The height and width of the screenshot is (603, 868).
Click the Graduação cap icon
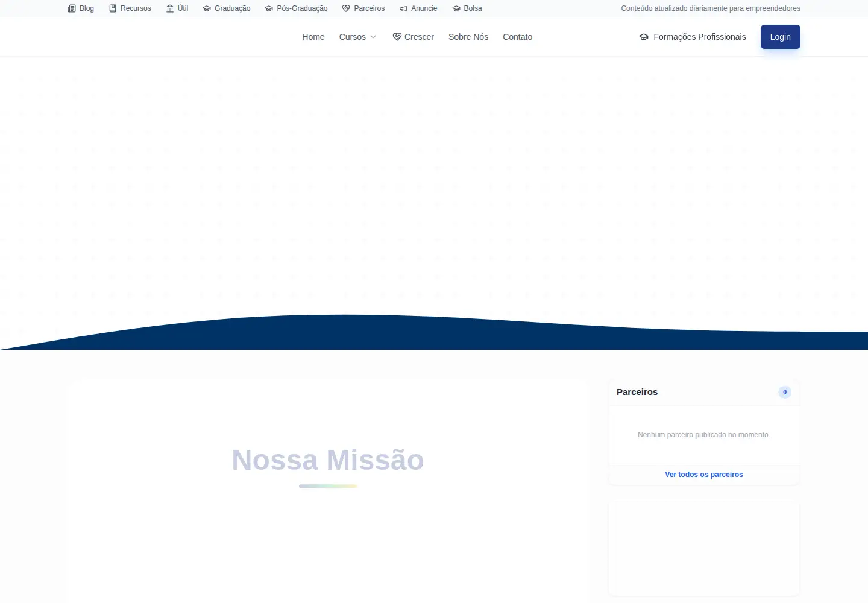[x=207, y=8]
